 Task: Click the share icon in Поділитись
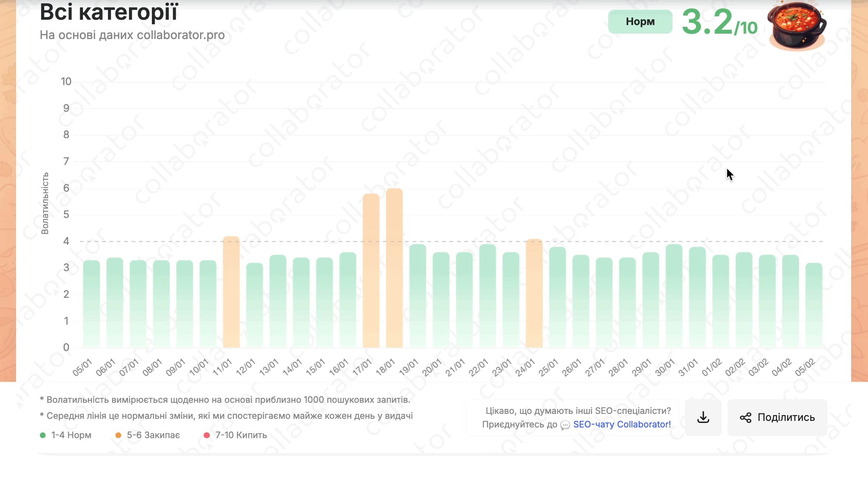(745, 418)
